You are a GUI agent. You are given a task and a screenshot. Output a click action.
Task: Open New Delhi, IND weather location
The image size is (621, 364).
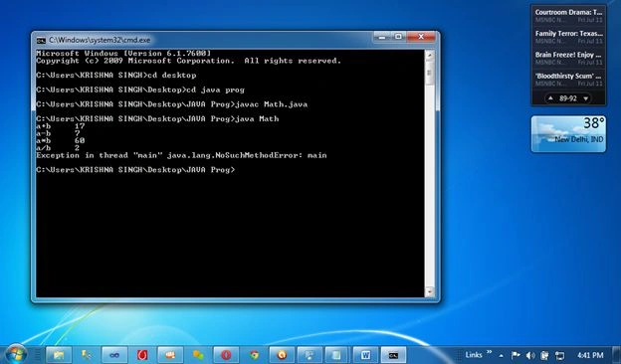578,139
